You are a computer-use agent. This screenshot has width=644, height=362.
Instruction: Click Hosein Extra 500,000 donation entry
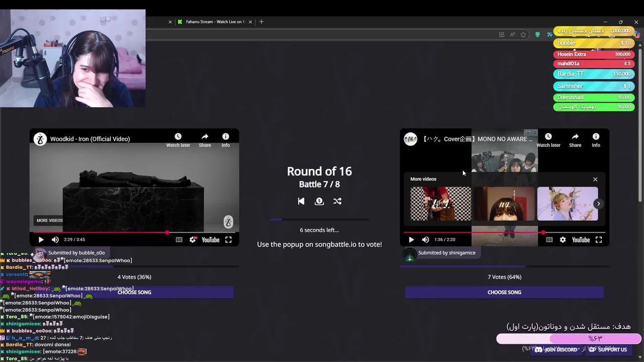coord(594,54)
